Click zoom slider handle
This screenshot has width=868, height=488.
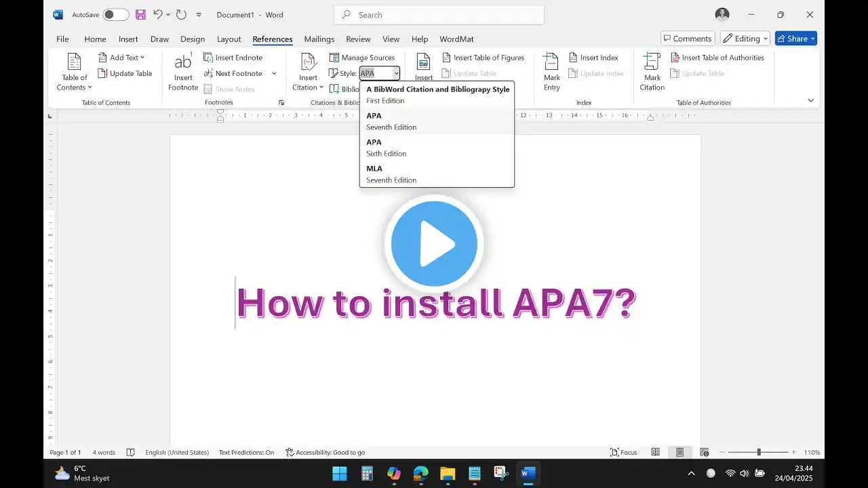pyautogui.click(x=759, y=452)
